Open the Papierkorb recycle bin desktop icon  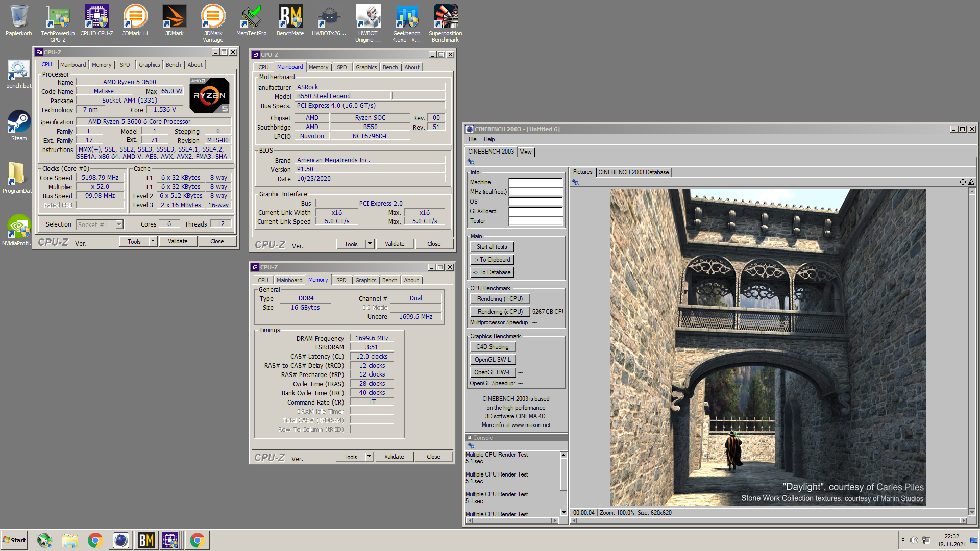pos(19,20)
